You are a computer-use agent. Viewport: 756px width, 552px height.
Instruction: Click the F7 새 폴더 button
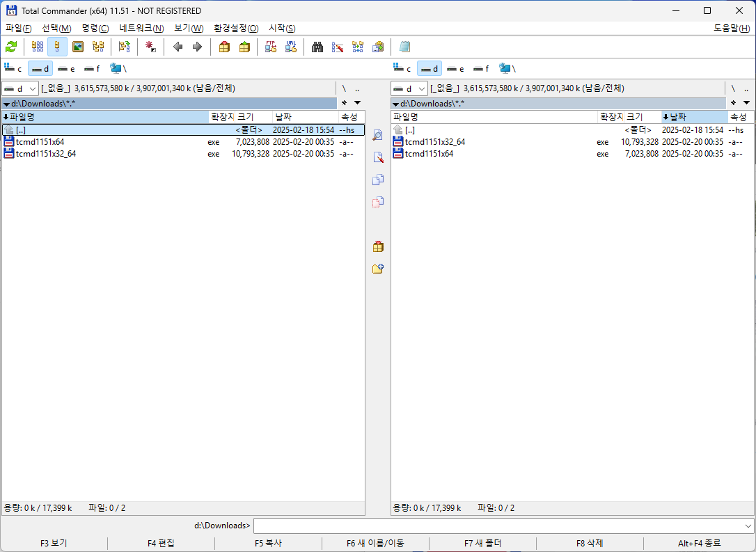pyautogui.click(x=482, y=544)
